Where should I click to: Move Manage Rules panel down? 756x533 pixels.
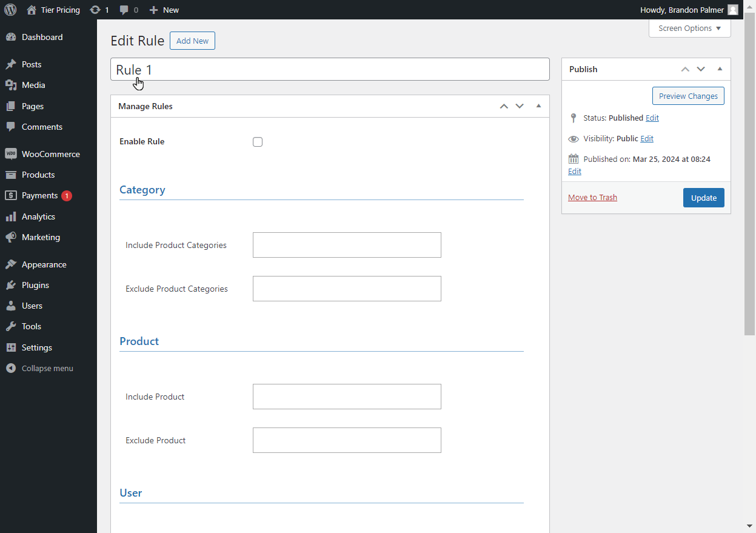[520, 106]
